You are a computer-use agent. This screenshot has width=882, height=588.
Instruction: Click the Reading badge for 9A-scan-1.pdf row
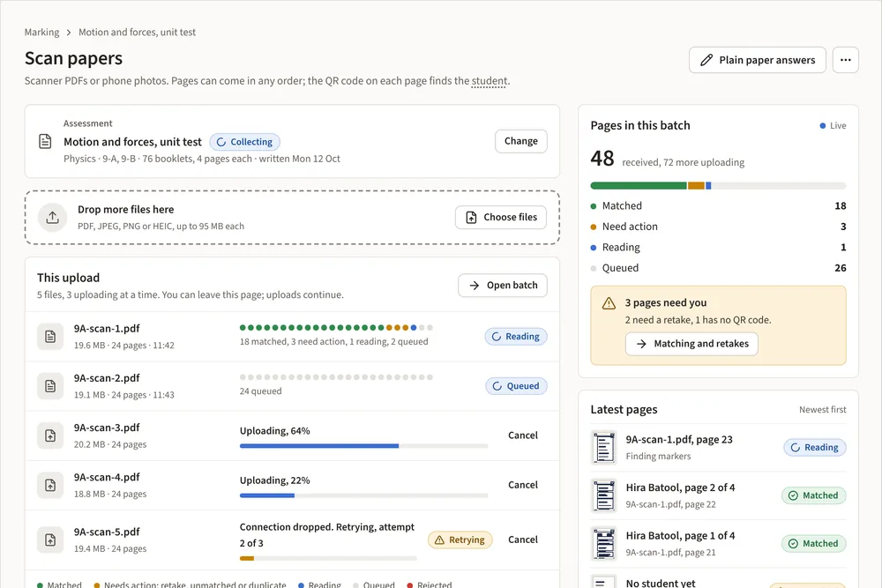click(x=516, y=336)
